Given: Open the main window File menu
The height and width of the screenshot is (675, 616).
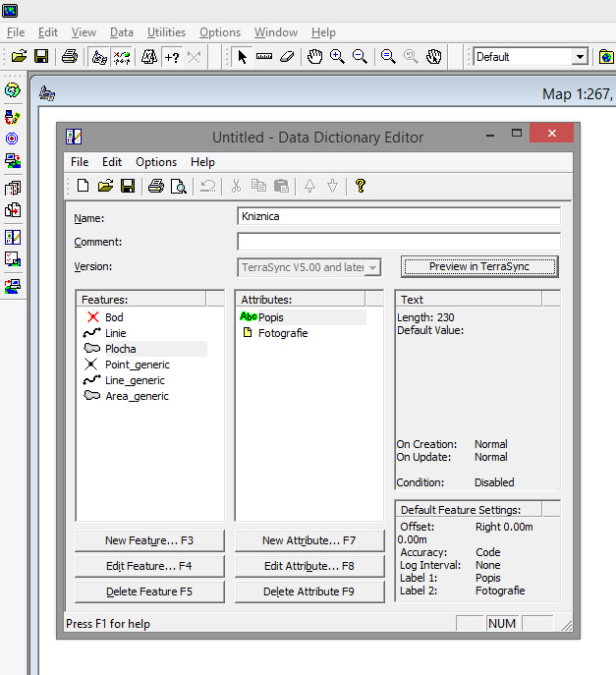Looking at the screenshot, I should 16,32.
